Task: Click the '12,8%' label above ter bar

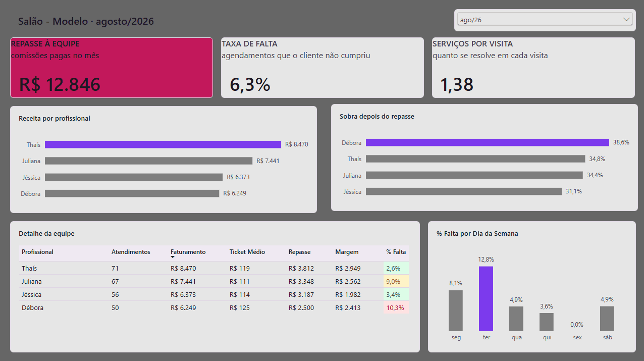Action: coord(486,260)
